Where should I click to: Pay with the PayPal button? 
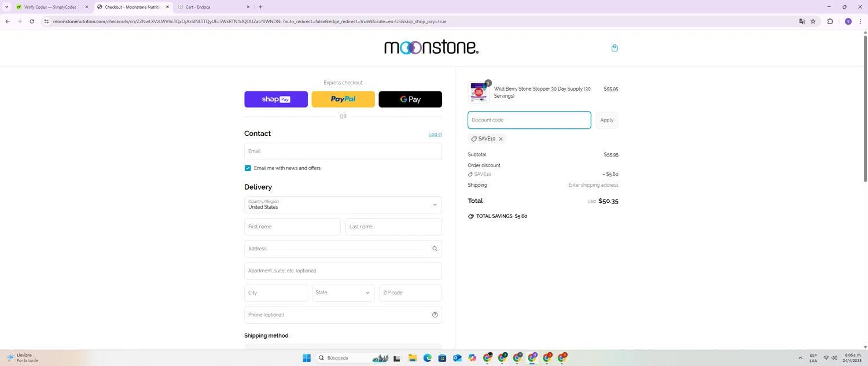point(343,99)
